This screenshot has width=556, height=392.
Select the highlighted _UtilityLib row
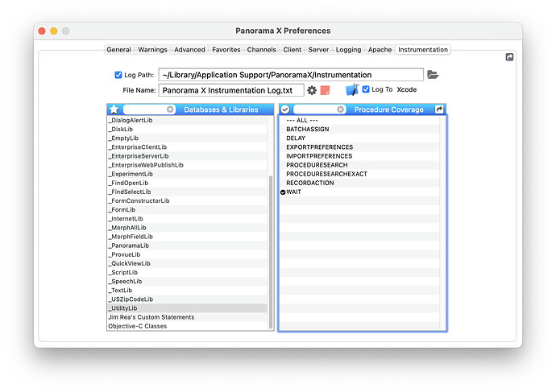coord(187,308)
